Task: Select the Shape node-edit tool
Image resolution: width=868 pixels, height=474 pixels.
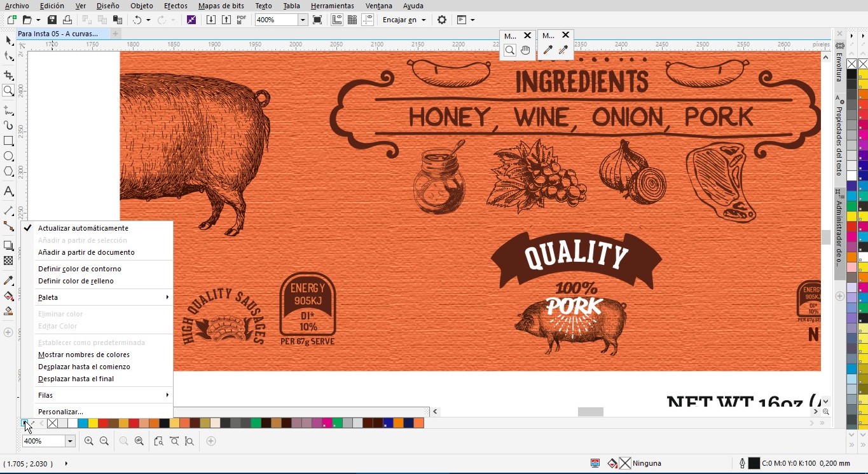Action: (8, 57)
